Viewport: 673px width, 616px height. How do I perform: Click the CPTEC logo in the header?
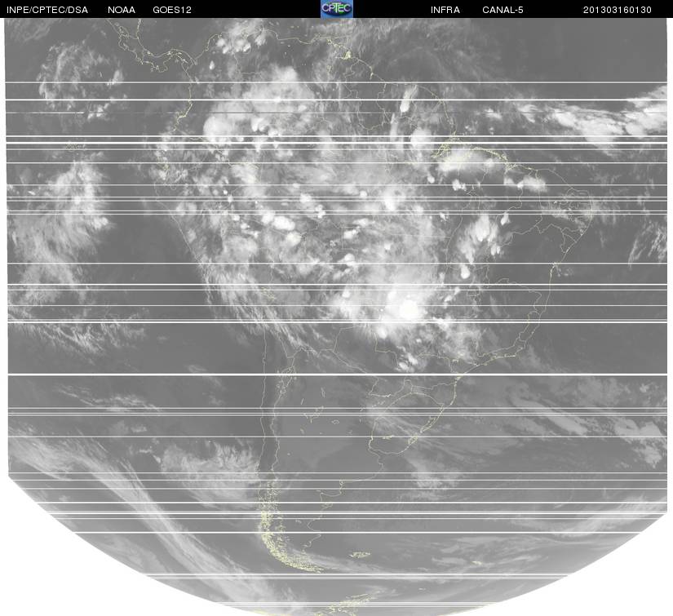point(337,9)
